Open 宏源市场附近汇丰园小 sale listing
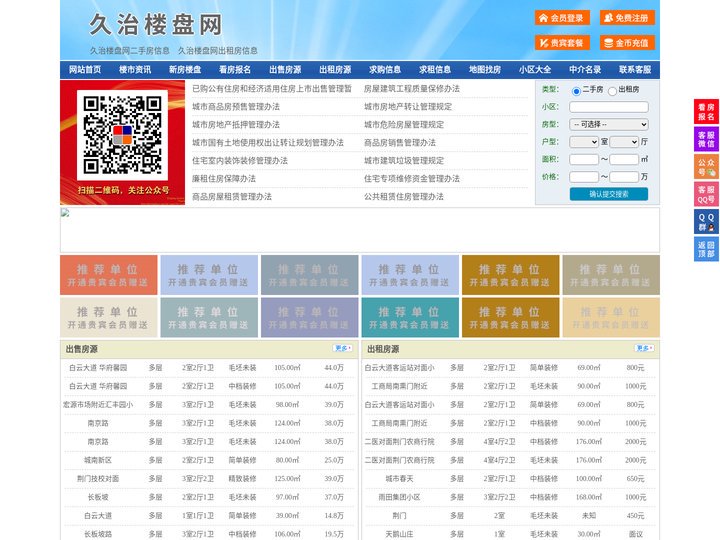Viewport: 720px width, 540px height. [x=98, y=405]
